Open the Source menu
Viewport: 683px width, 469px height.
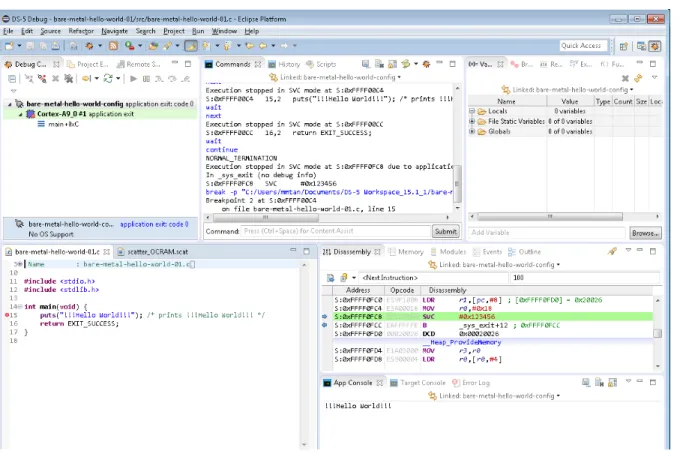[x=51, y=31]
